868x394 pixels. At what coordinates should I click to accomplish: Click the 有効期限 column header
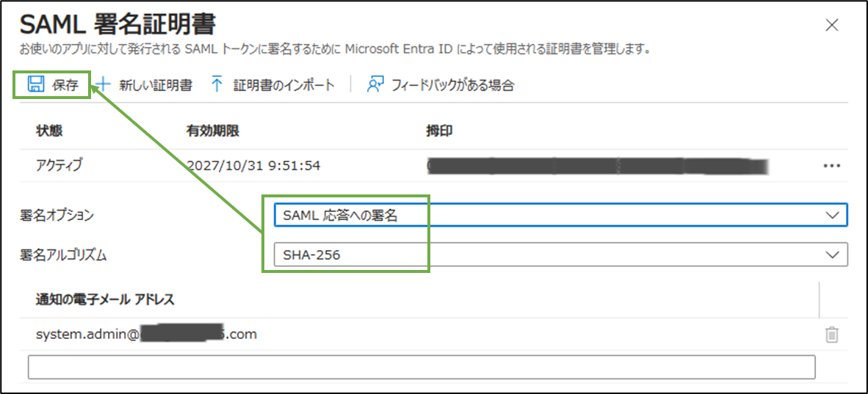[213, 131]
